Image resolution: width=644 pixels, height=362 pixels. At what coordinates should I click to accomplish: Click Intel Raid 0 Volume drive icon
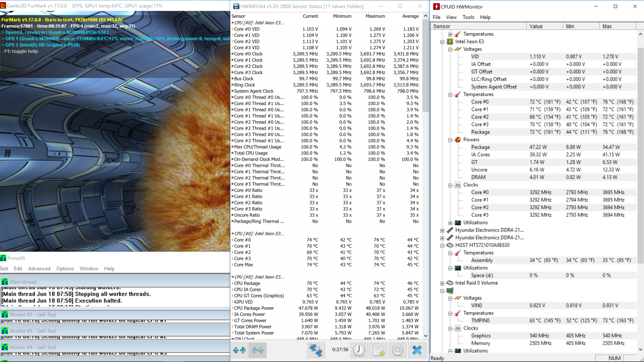coord(450,283)
